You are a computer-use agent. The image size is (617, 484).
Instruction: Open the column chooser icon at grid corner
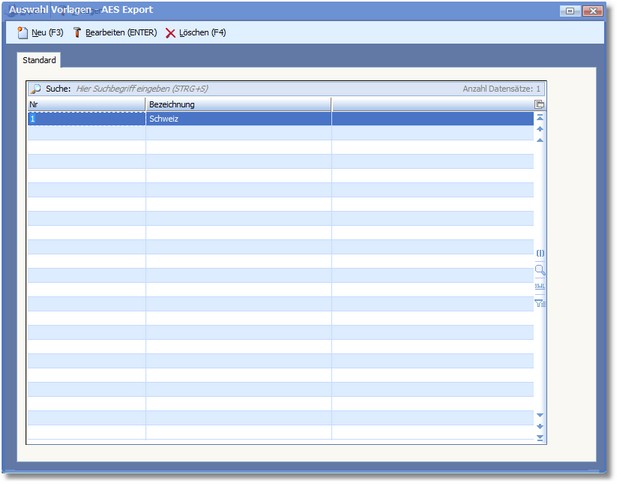pos(539,104)
